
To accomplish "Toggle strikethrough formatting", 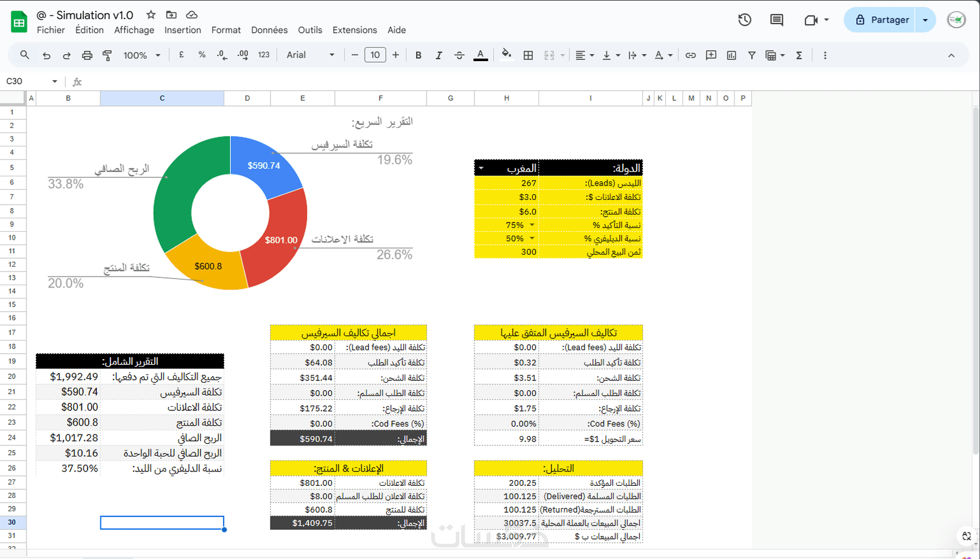I will pyautogui.click(x=459, y=55).
